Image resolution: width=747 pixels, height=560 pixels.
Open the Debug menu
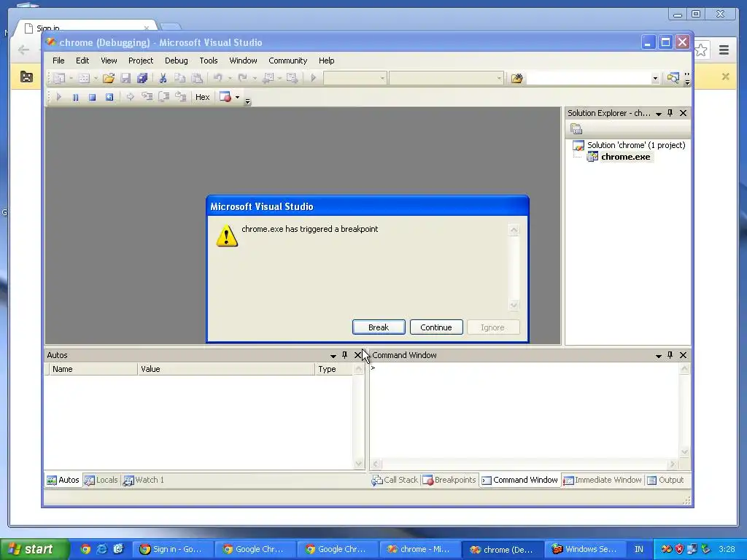pos(177,61)
